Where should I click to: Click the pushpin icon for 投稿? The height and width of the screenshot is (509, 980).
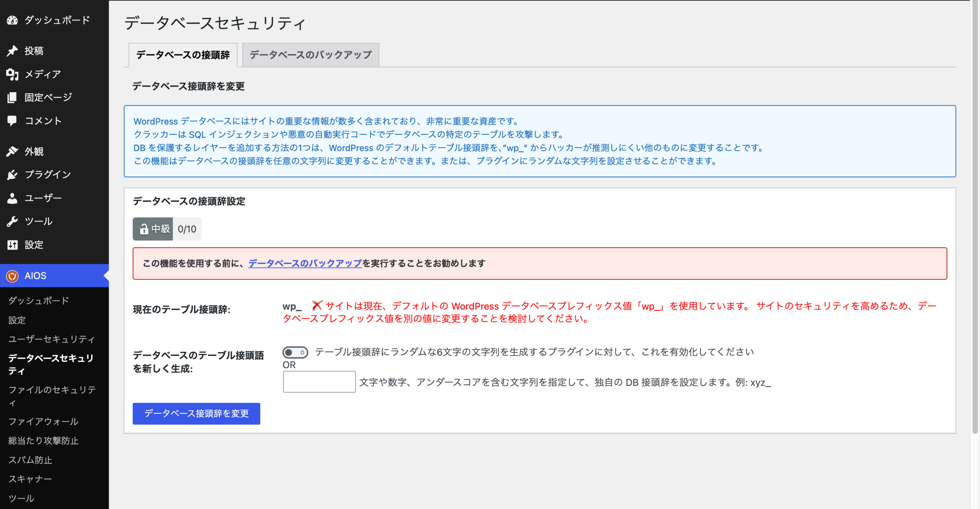[12, 51]
